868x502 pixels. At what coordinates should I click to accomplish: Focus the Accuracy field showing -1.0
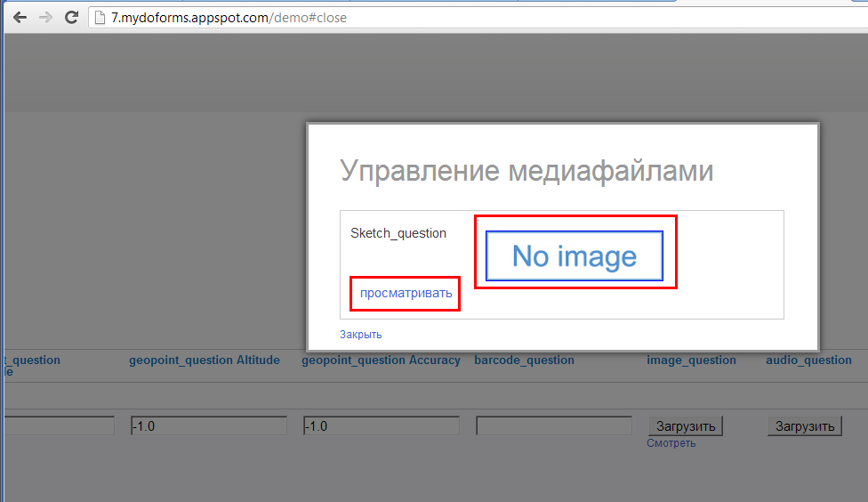pyautogui.click(x=381, y=426)
